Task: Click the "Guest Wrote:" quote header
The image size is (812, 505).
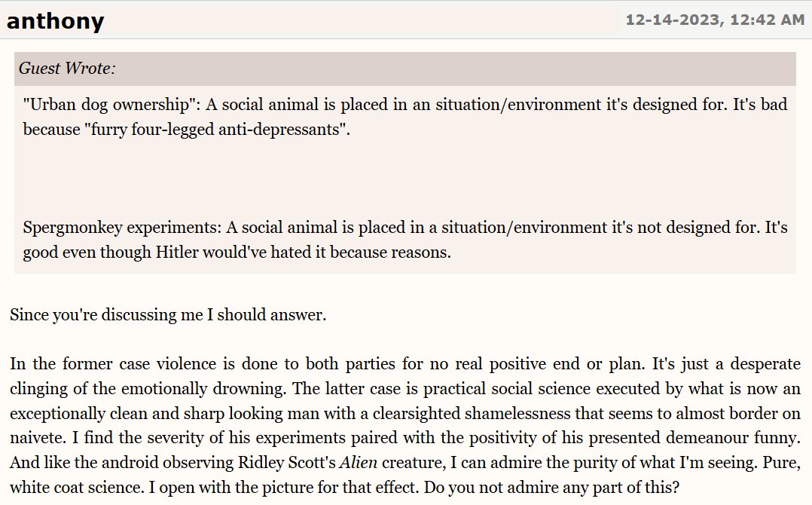Action: click(67, 69)
